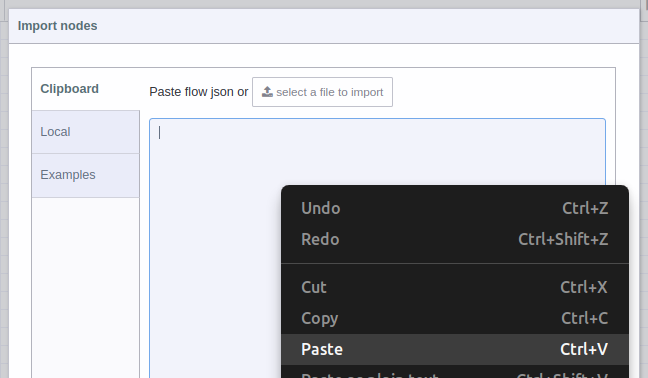The height and width of the screenshot is (378, 648).
Task: Click the Ctrl+Z shortcut text on Undo row
Action: pyautogui.click(x=585, y=208)
